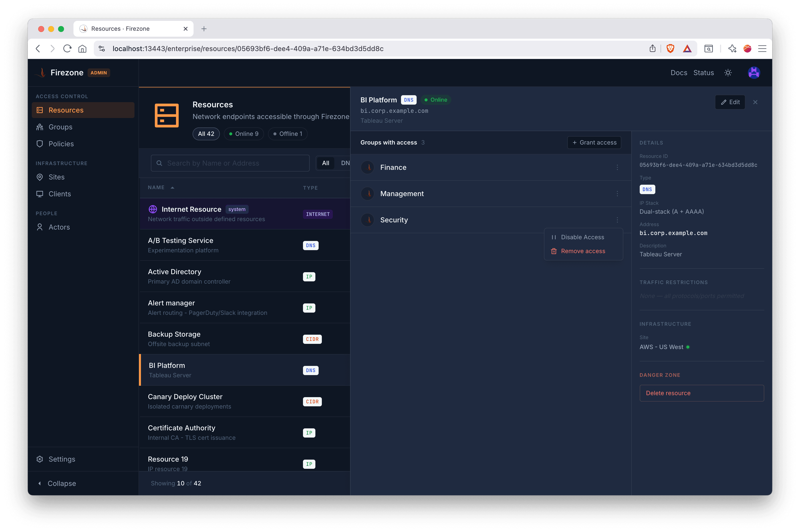This screenshot has height=532, width=800.
Task: Collapse the left sidebar
Action: pyautogui.click(x=57, y=483)
